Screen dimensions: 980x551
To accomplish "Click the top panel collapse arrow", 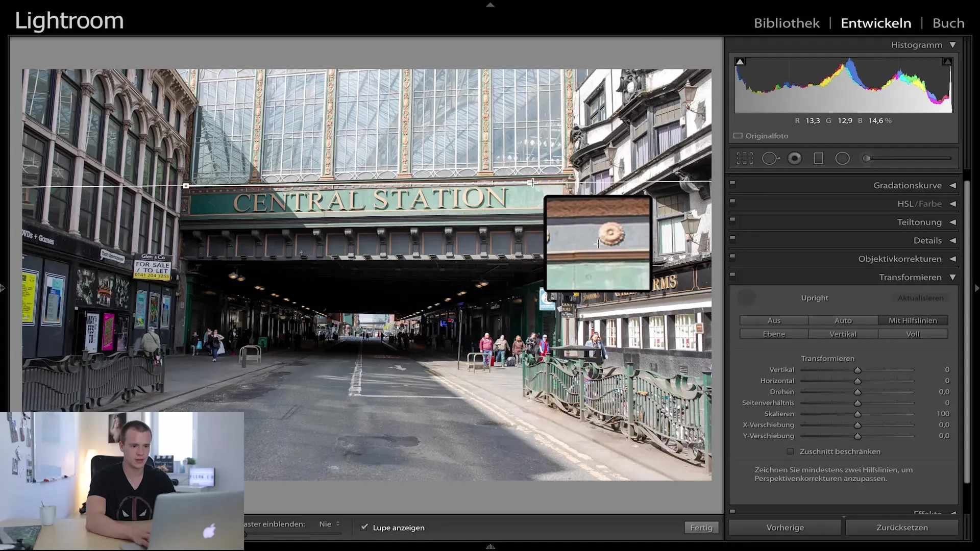I will (490, 5).
